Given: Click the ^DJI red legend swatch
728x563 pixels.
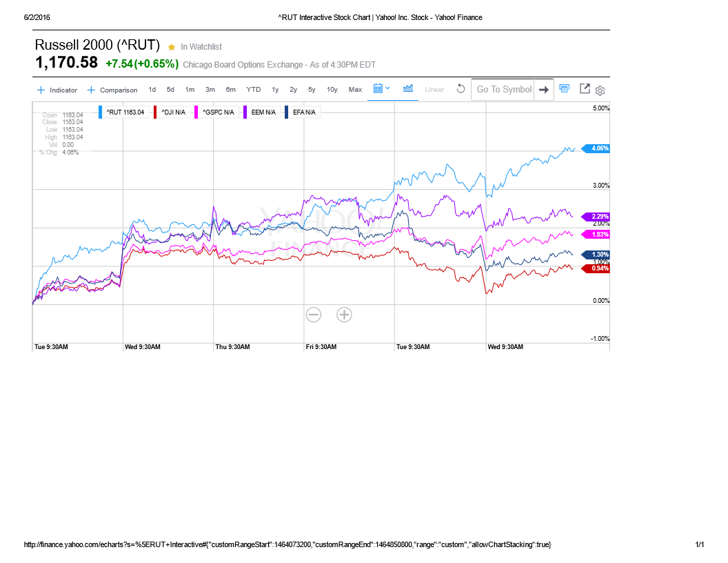Looking at the screenshot, I should tap(155, 112).
